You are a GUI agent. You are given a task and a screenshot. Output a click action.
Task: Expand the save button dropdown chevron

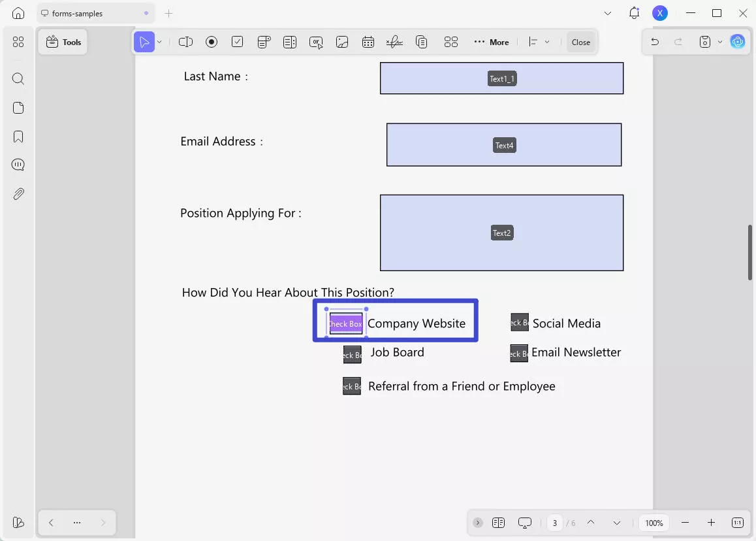pyautogui.click(x=721, y=42)
